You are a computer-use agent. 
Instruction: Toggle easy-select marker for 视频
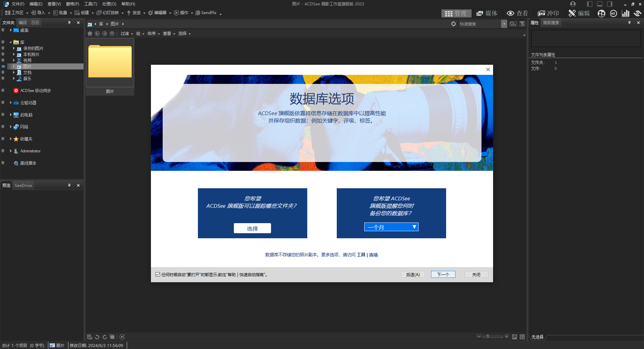[x=3, y=60]
